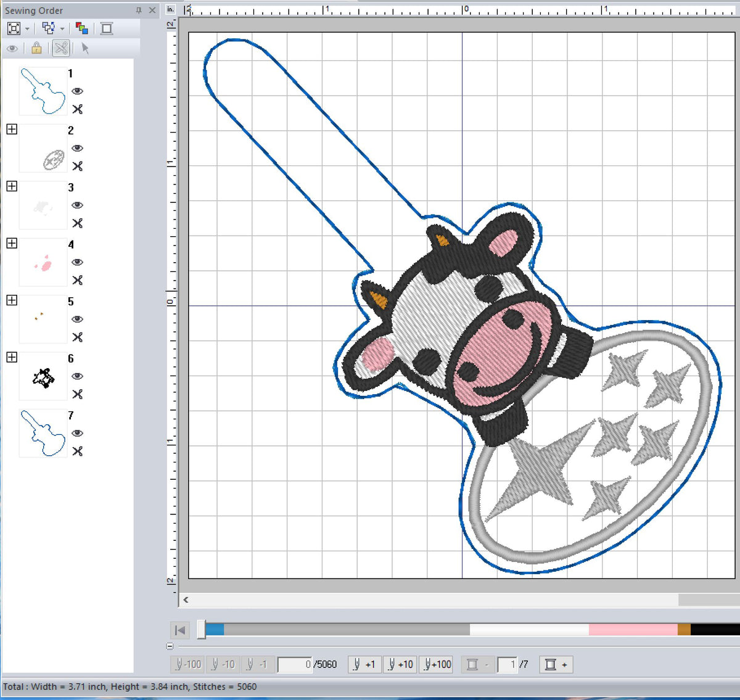Click the rewind to start playback control
Screen dimensions: 740x700
click(180, 630)
